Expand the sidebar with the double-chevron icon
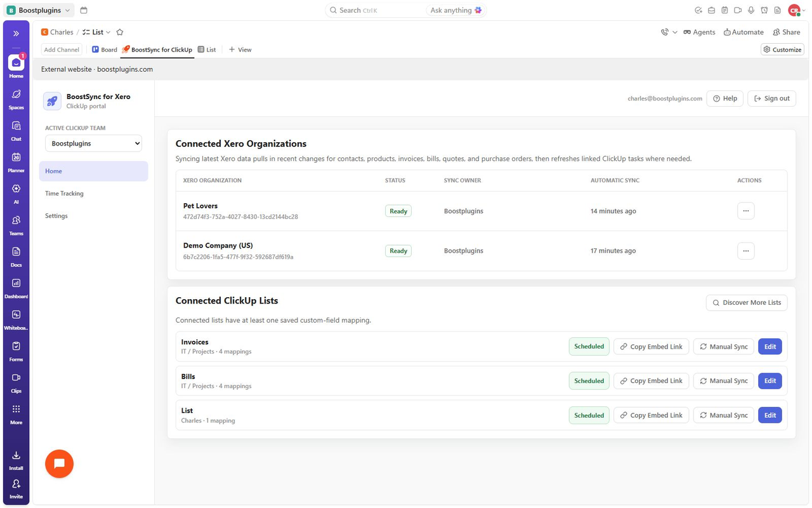The width and height of the screenshot is (812, 508). [x=16, y=34]
